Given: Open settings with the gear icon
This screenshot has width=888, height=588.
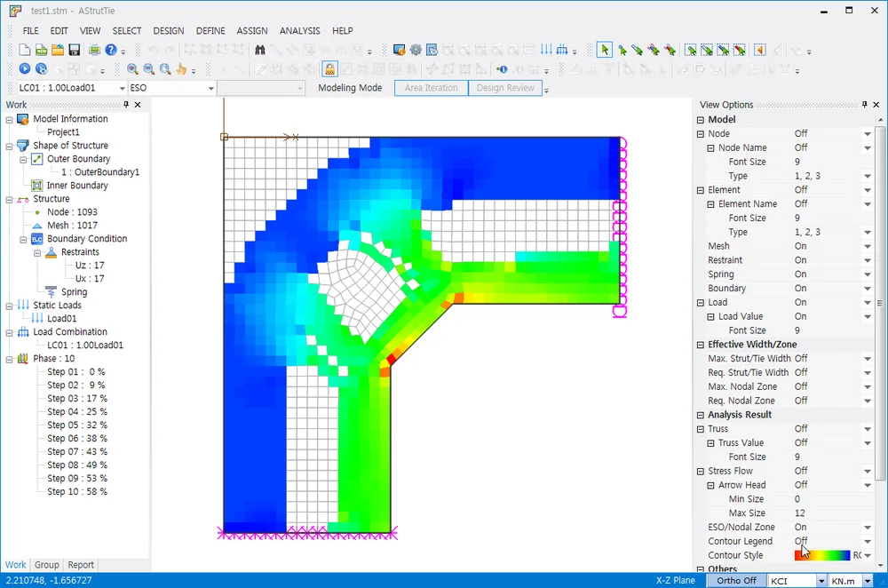Looking at the screenshot, I should tap(416, 51).
